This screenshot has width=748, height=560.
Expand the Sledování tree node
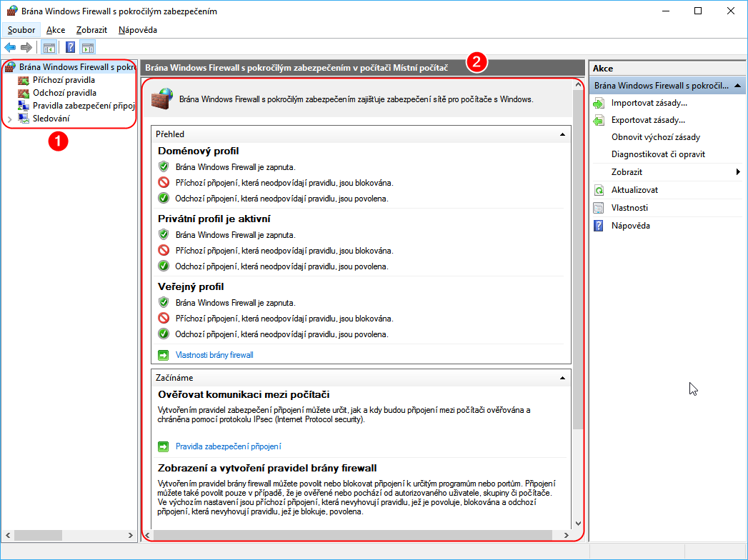coord(9,119)
